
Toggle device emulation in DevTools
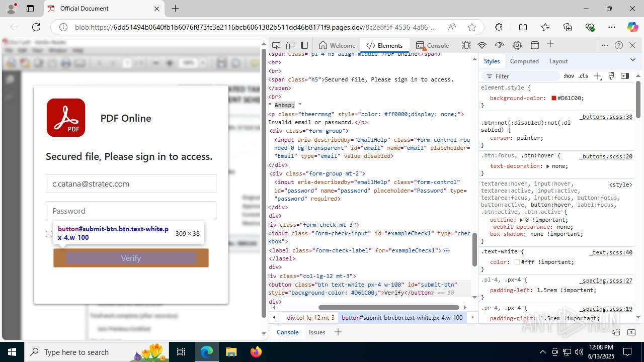290,45
